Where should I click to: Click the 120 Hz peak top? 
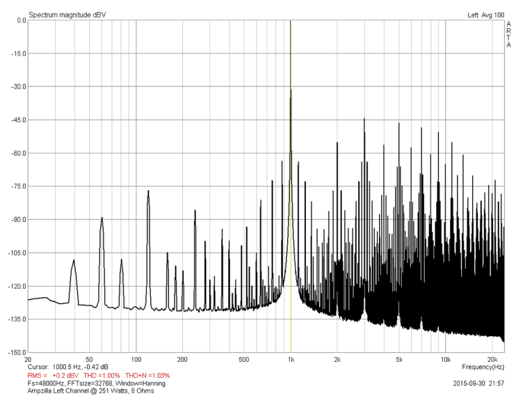[x=148, y=191]
